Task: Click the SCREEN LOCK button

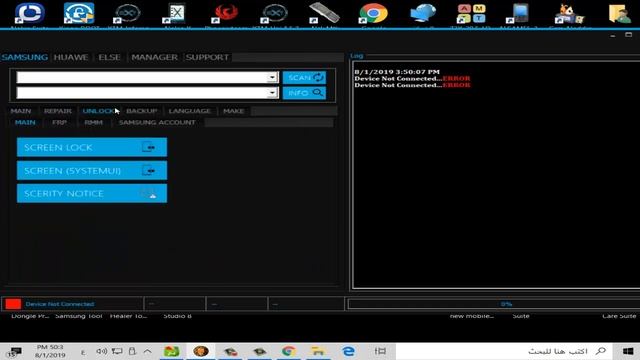Action: [x=92, y=147]
